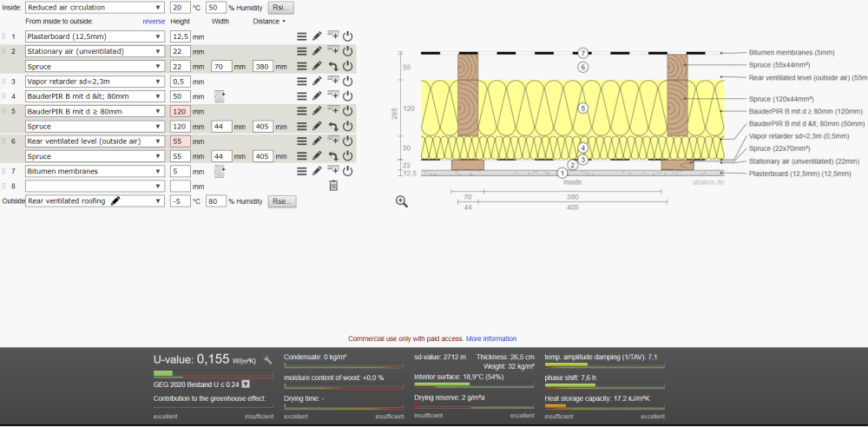Open U-value settings wrench icon
This screenshot has height=427, width=868.
[268, 360]
